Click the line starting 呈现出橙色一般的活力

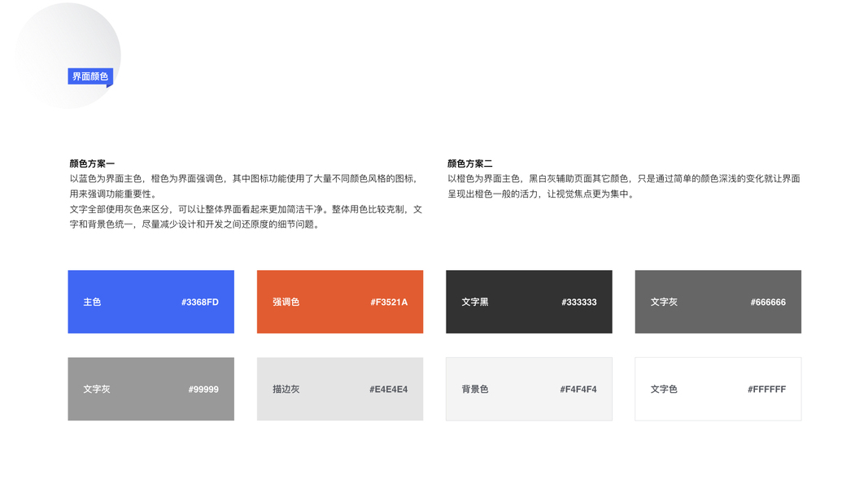[541, 194]
